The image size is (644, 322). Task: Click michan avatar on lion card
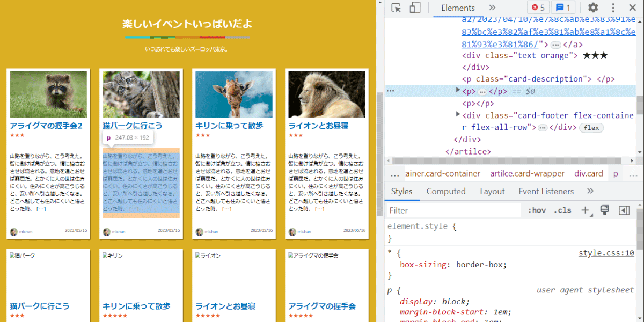tap(292, 232)
